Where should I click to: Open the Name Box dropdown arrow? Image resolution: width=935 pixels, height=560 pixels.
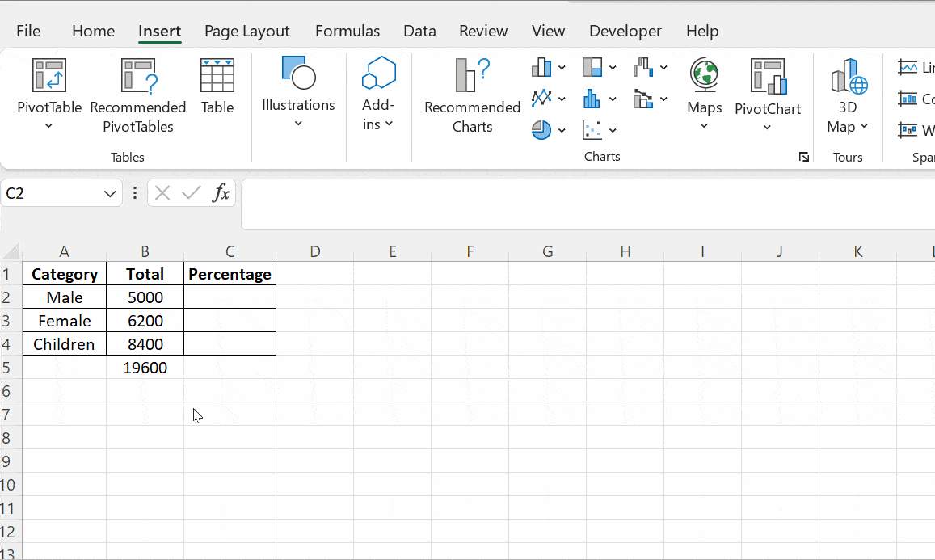click(110, 194)
